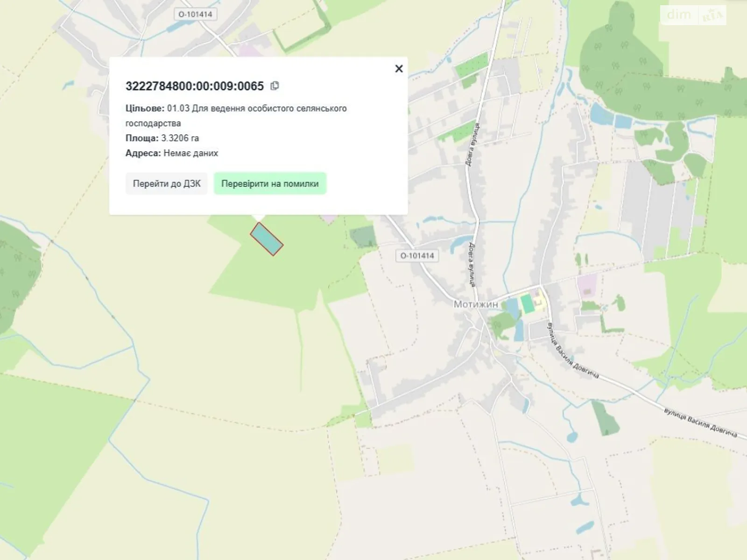Click the dark green square east of the parcel
The image size is (747, 560).
(362, 237)
